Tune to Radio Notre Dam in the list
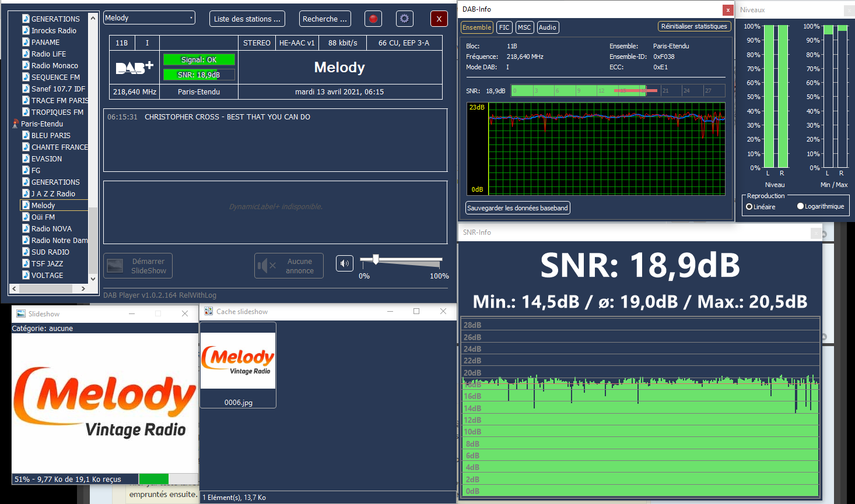Image resolution: width=855 pixels, height=504 pixels. [x=59, y=240]
